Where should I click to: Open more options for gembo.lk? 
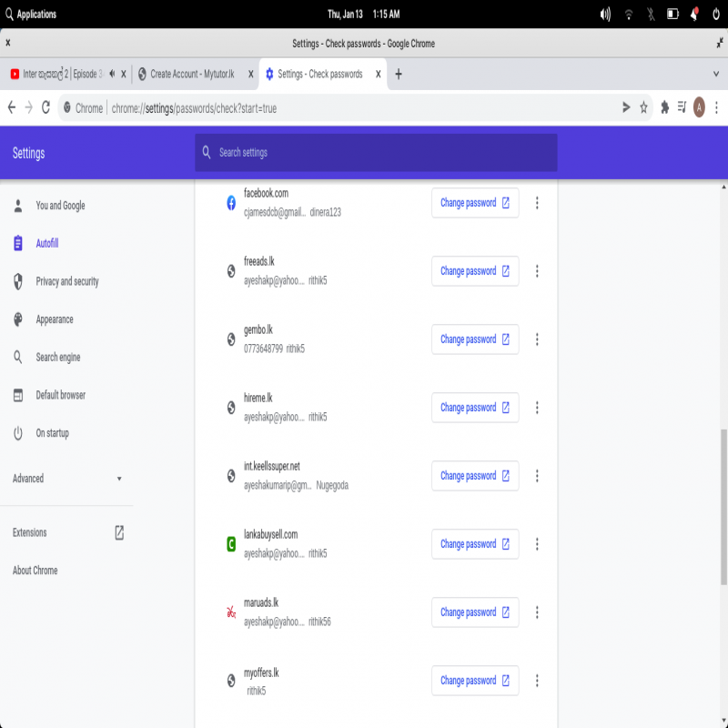537,339
